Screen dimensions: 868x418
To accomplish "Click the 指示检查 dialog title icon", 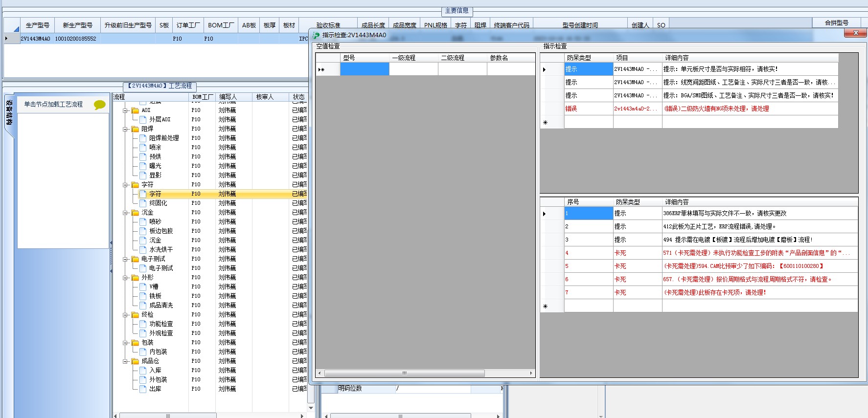I will 316,35.
